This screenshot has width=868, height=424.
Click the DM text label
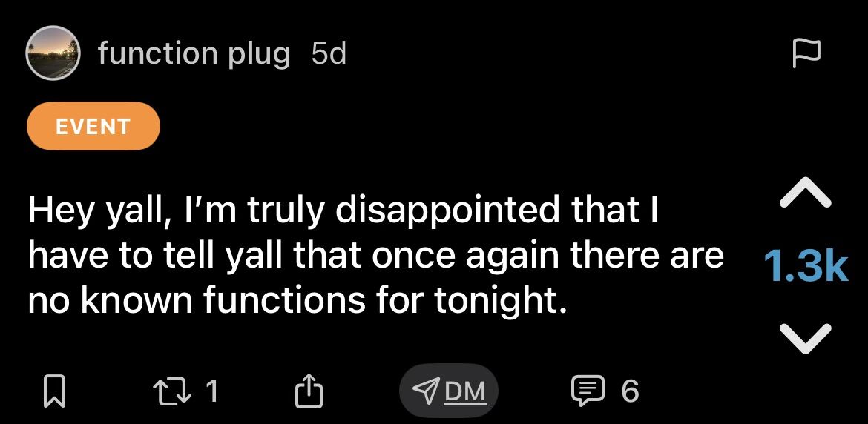click(x=466, y=391)
